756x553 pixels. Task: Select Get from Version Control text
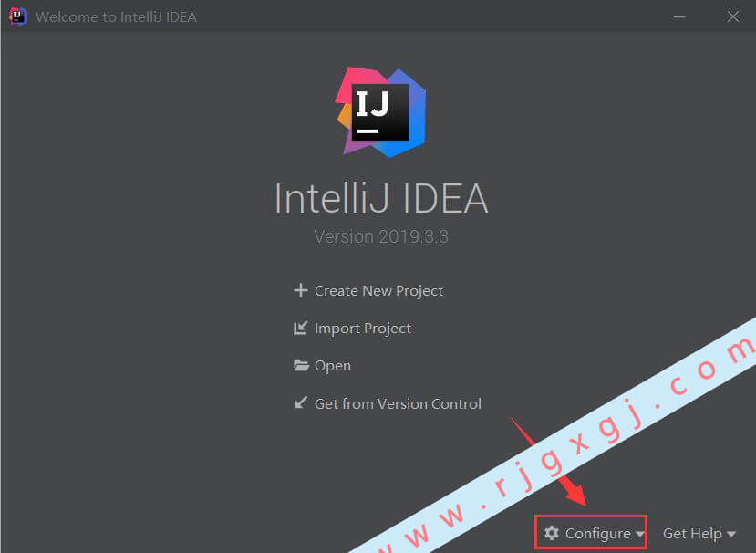click(x=398, y=402)
